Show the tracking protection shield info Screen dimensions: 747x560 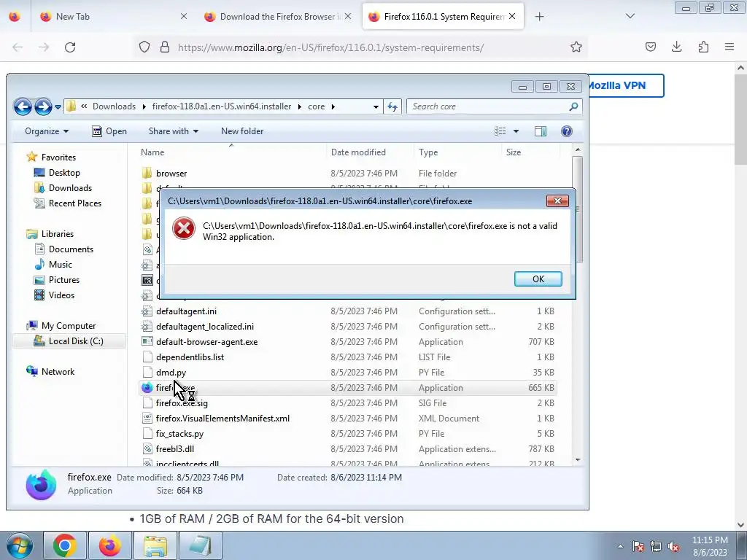coord(144,47)
